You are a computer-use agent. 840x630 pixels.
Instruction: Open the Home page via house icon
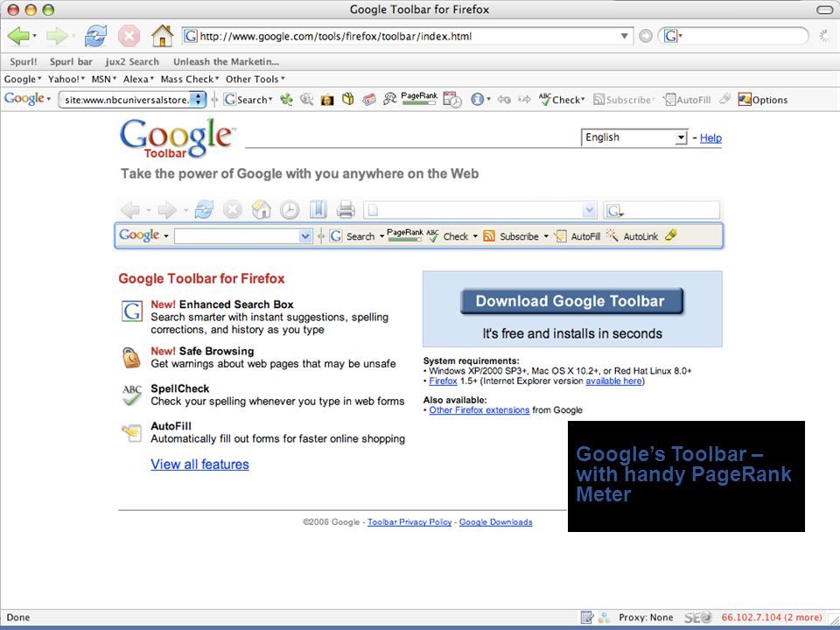pyautogui.click(x=163, y=36)
